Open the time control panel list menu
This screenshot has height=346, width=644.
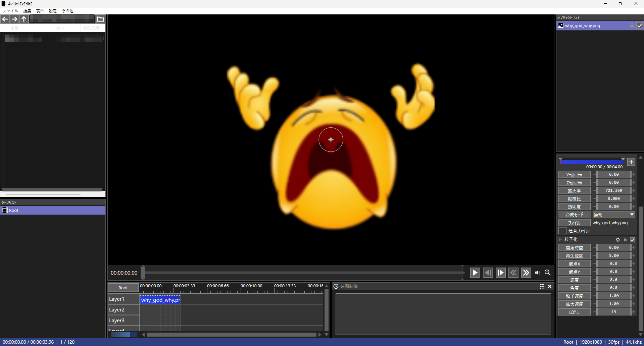pyautogui.click(x=542, y=286)
